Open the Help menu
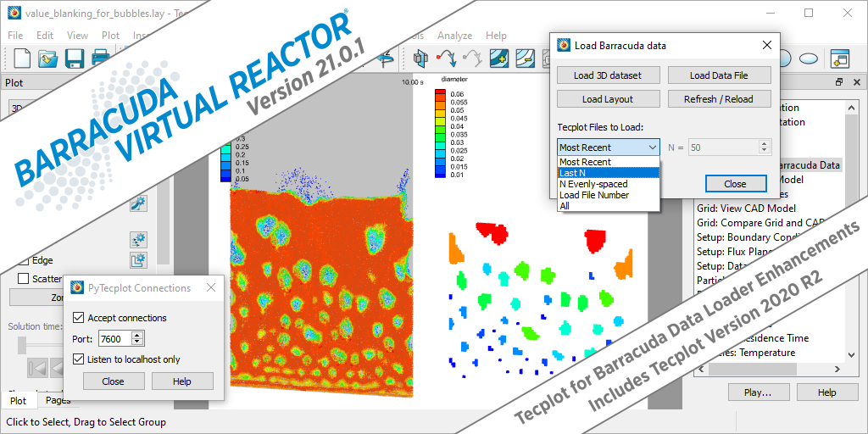The height and width of the screenshot is (434, 868). [496, 36]
